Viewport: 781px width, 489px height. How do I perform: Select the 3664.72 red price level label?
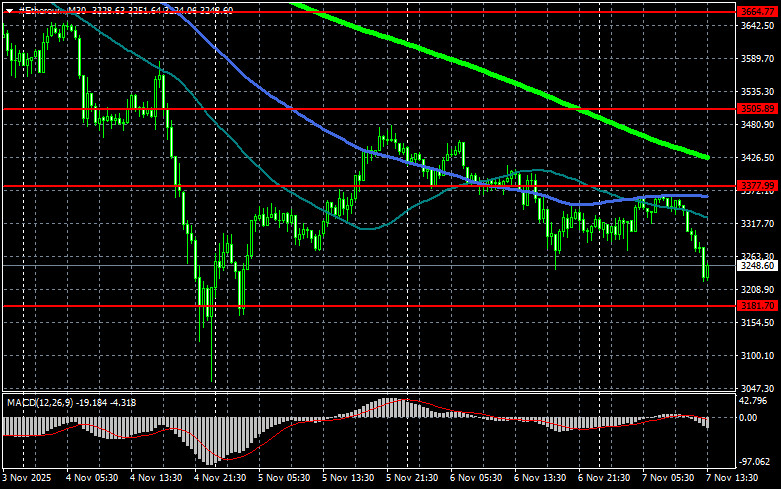[x=757, y=10]
